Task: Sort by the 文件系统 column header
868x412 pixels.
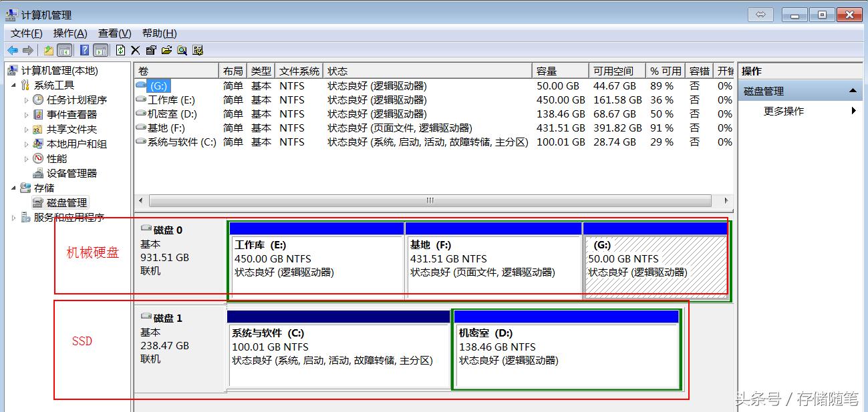Action: pos(299,71)
